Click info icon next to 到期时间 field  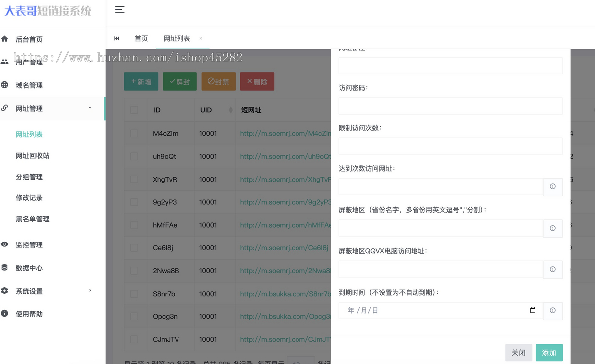point(553,310)
